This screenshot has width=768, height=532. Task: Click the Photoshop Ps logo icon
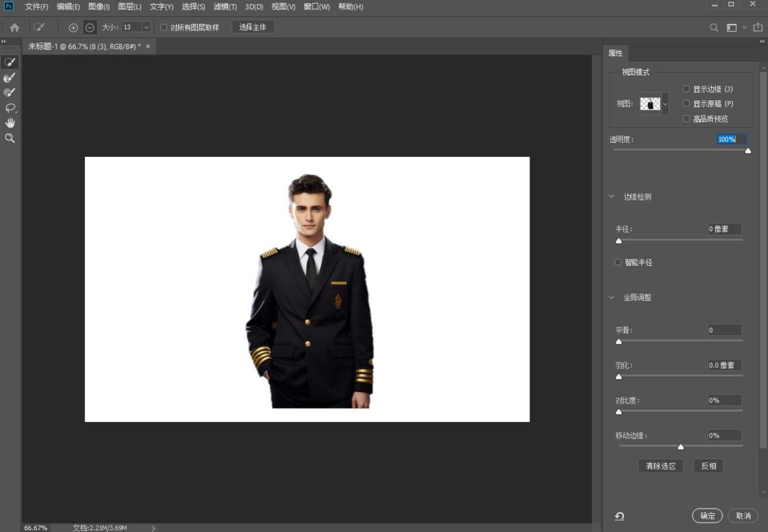pyautogui.click(x=8, y=6)
